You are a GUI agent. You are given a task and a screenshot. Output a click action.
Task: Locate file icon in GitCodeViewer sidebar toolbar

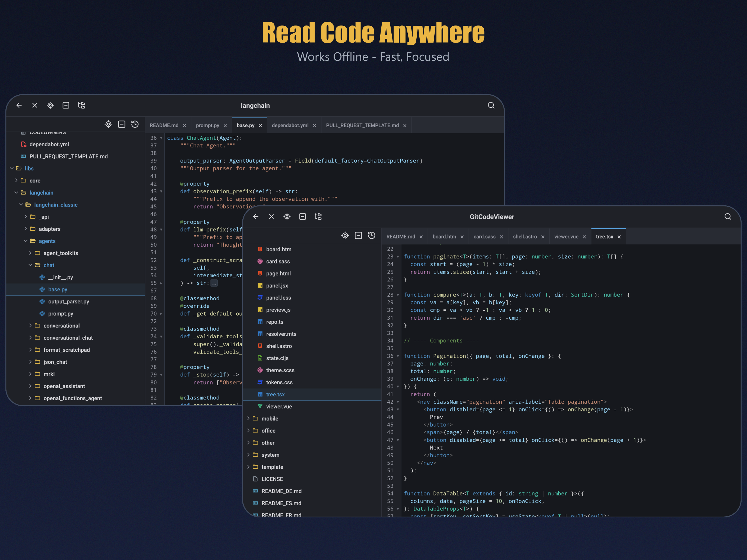tap(345, 235)
